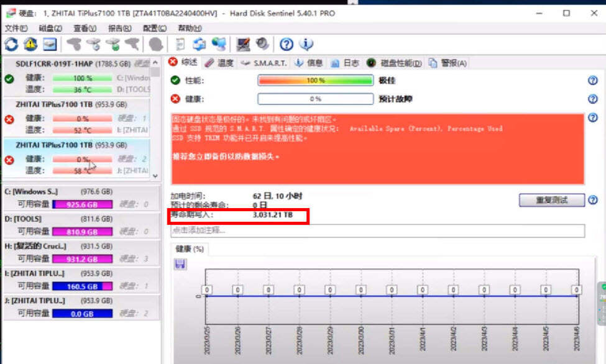The width and height of the screenshot is (606, 364).
Task: Click the help (?) icon beside 性能 row
Action: 592,80
